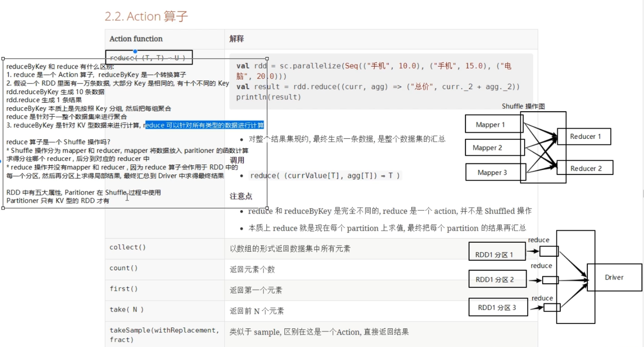Click the line 'rdd.reduceByKey 生成 10 条数据'

tap(55, 92)
